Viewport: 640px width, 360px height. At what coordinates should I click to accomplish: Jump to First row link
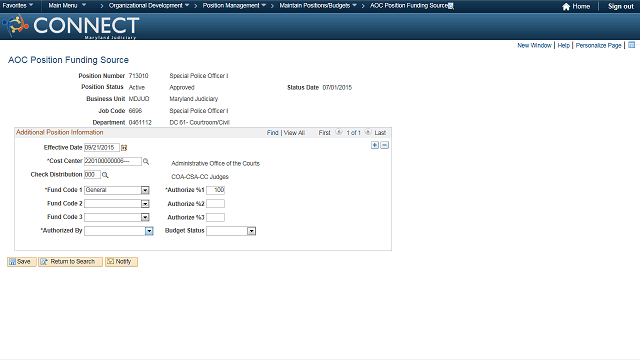tap(324, 133)
